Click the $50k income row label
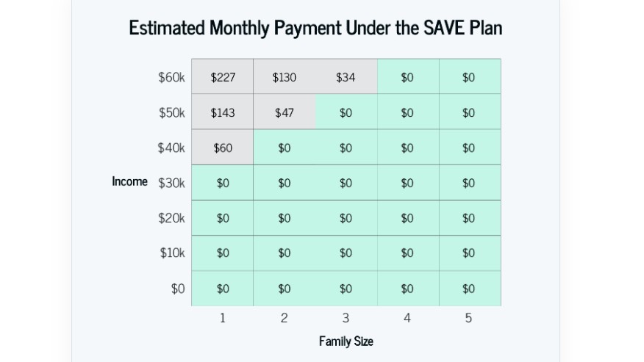644x362 pixels. 171,112
